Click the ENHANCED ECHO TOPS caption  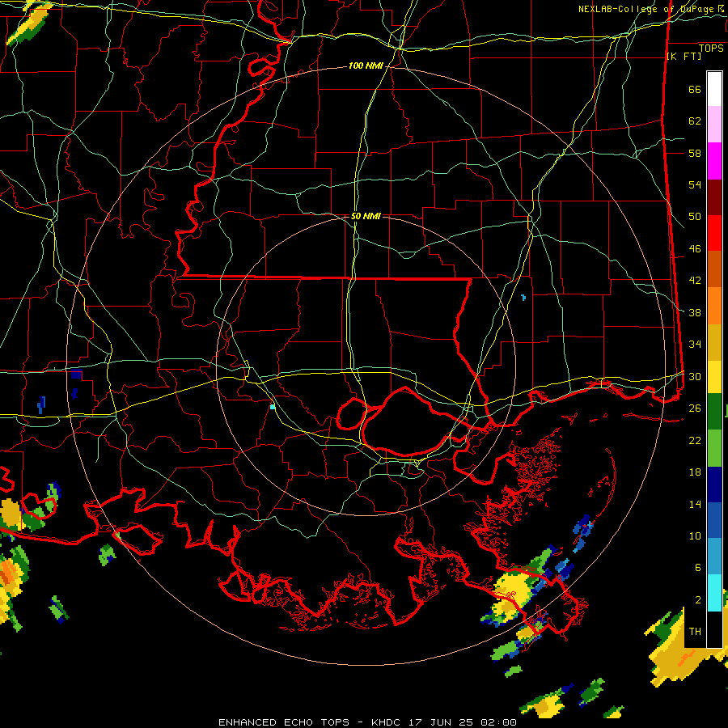coord(284,722)
